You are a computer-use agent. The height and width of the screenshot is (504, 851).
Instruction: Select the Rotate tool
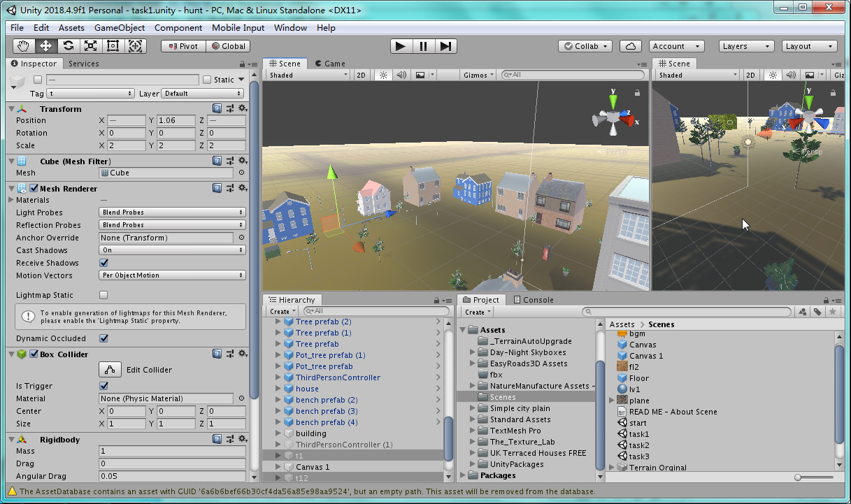[x=69, y=46]
